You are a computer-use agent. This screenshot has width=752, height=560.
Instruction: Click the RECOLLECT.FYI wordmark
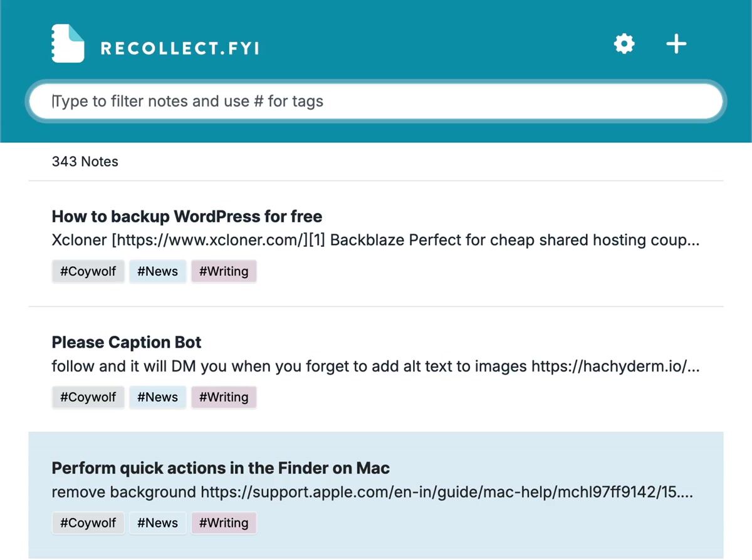click(180, 48)
